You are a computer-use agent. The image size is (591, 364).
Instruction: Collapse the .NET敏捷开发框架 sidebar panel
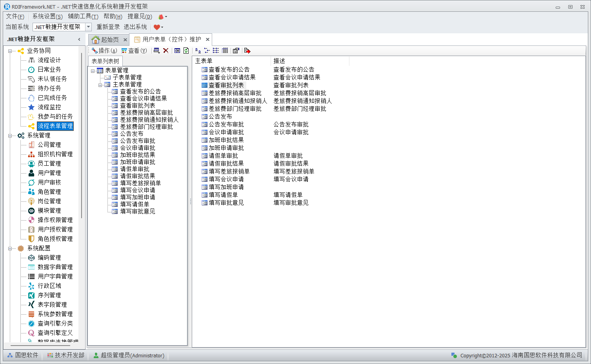pos(79,39)
